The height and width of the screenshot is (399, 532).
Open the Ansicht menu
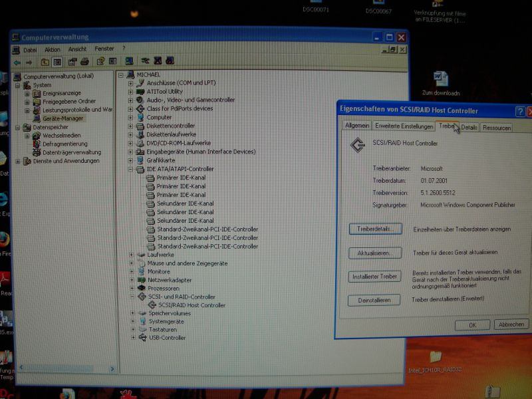77,49
